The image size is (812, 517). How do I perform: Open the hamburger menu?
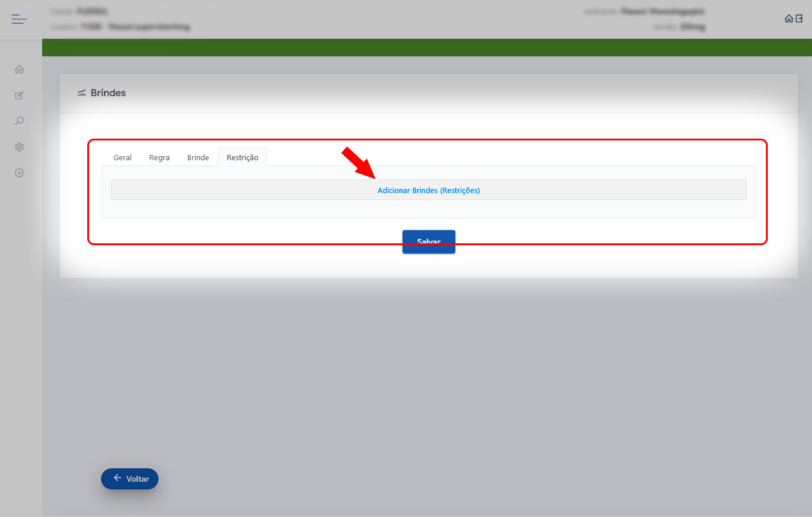[x=19, y=19]
